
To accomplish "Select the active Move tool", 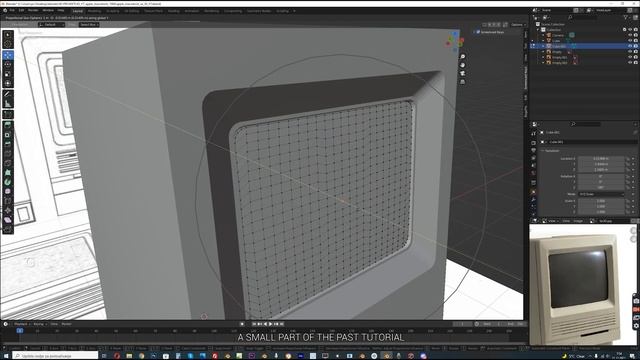I will (8, 55).
